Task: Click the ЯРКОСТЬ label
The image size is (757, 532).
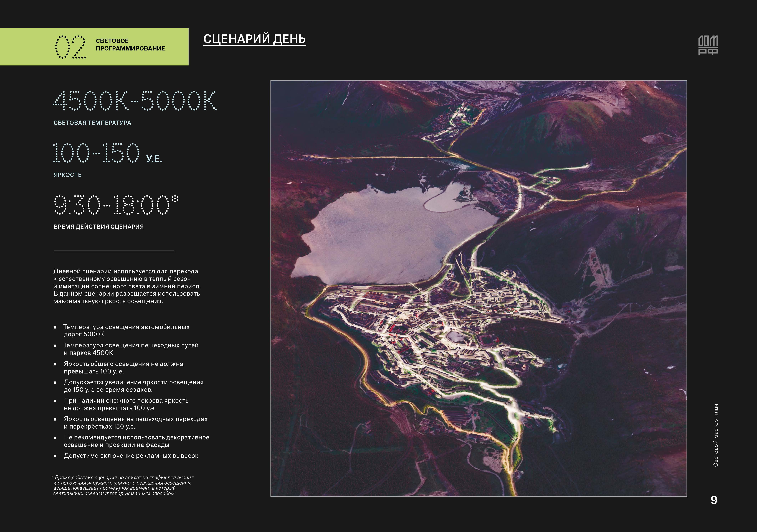Action: pyautogui.click(x=68, y=175)
